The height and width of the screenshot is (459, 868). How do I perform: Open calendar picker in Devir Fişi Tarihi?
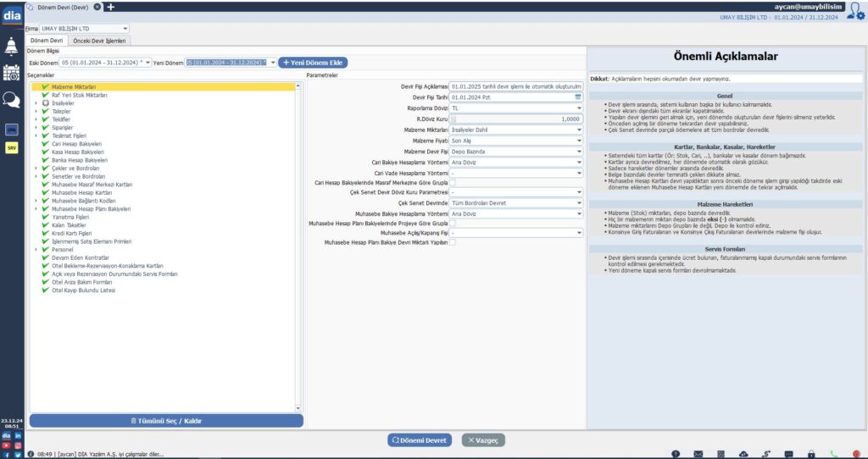578,97
